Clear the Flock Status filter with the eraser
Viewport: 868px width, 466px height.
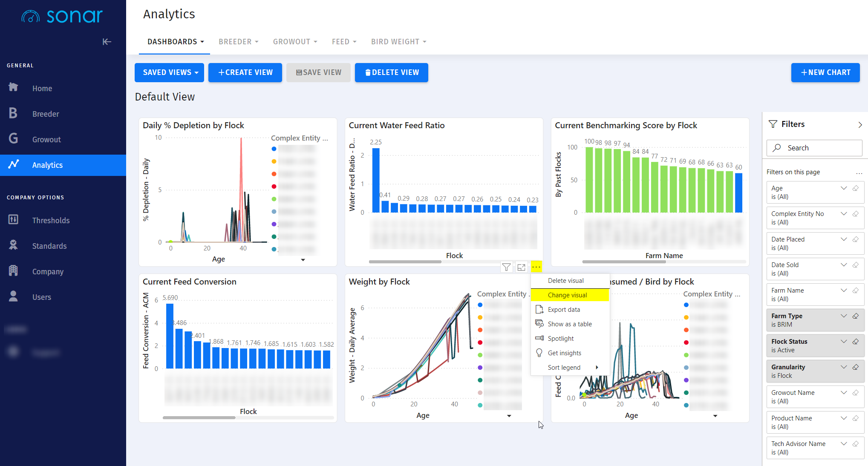(x=856, y=342)
